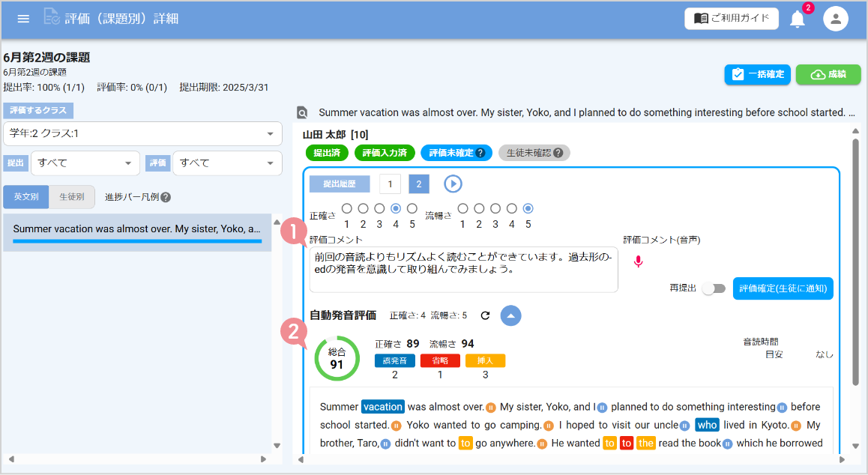This screenshot has width=868, height=475.
Task: Click the red omitted 'to' word
Action: point(627,444)
